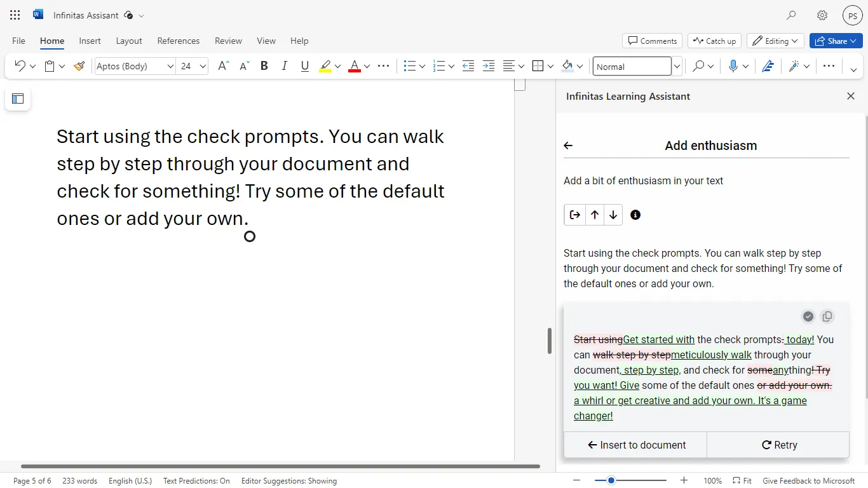
Task: Open shading fill color
Action: click(x=567, y=66)
